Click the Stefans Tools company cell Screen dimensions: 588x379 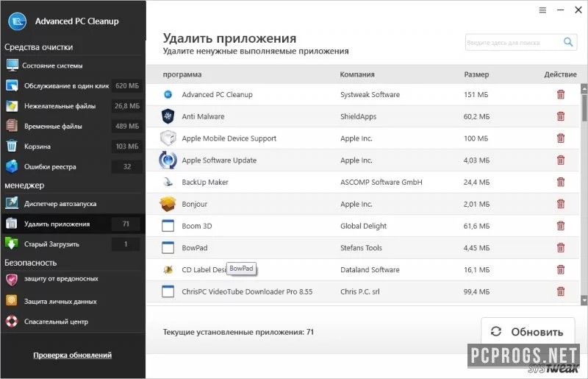click(x=361, y=247)
